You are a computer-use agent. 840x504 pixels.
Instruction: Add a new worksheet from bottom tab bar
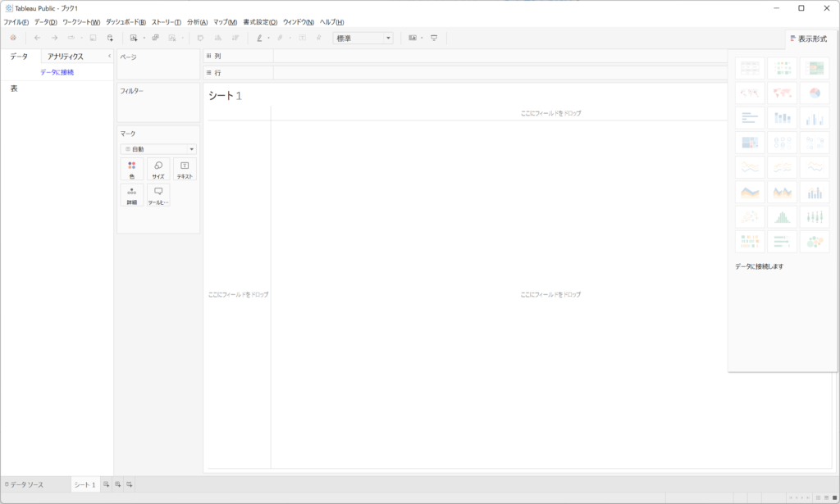pyautogui.click(x=106, y=484)
